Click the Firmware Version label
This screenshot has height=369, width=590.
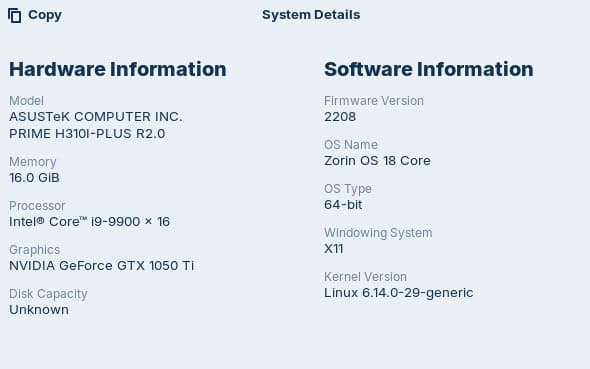tap(374, 101)
